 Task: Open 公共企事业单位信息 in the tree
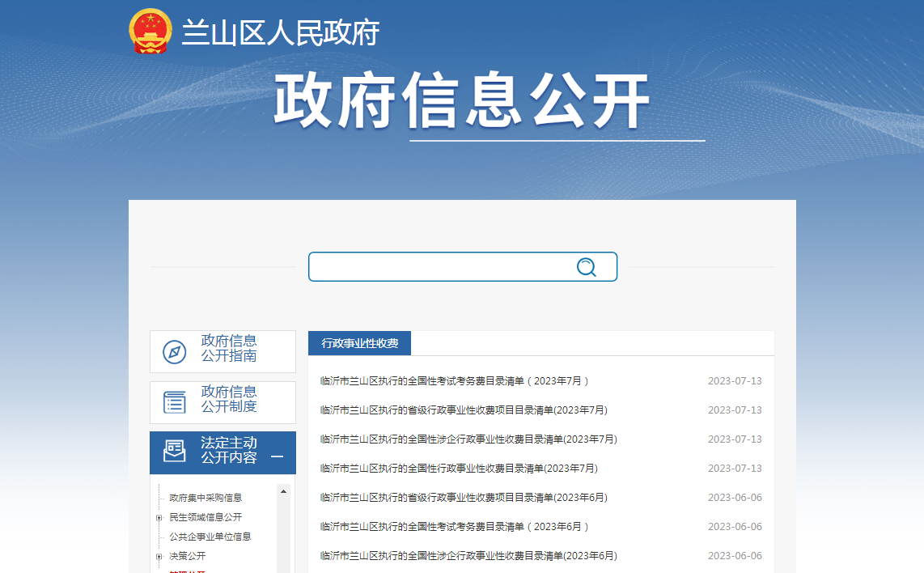click(210, 537)
